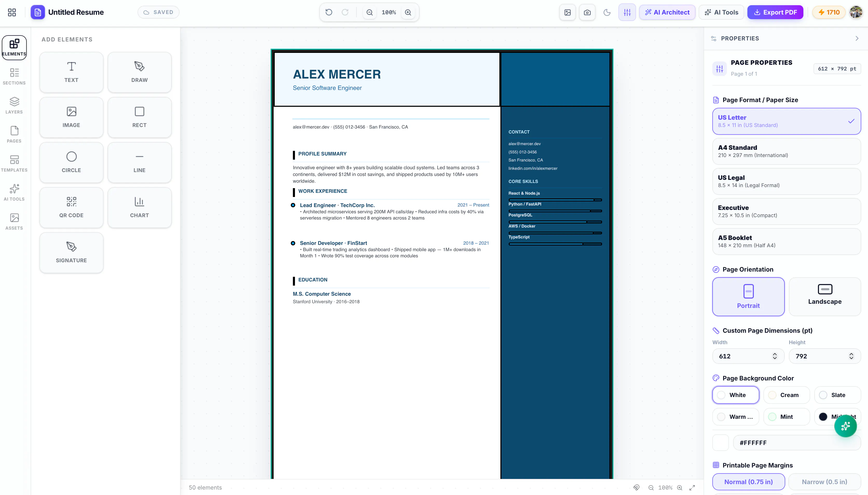Open AI Architect
The width and height of the screenshot is (868, 495).
(667, 13)
